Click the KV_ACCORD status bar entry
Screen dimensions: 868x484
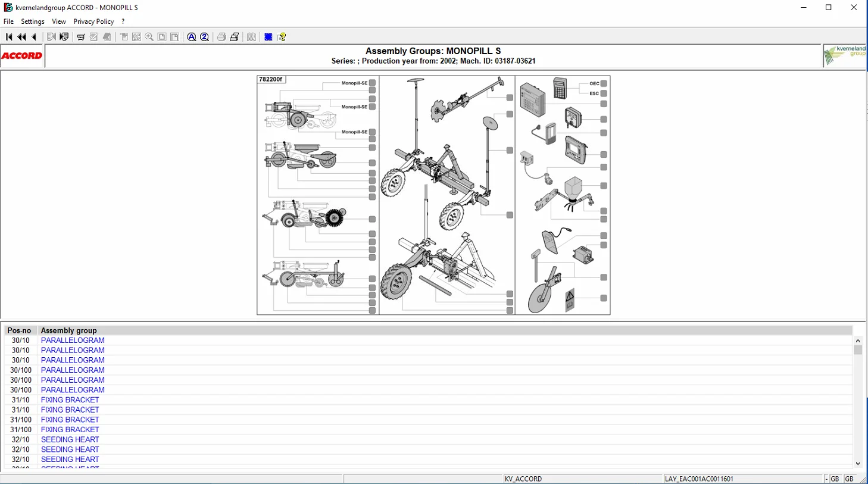point(523,479)
